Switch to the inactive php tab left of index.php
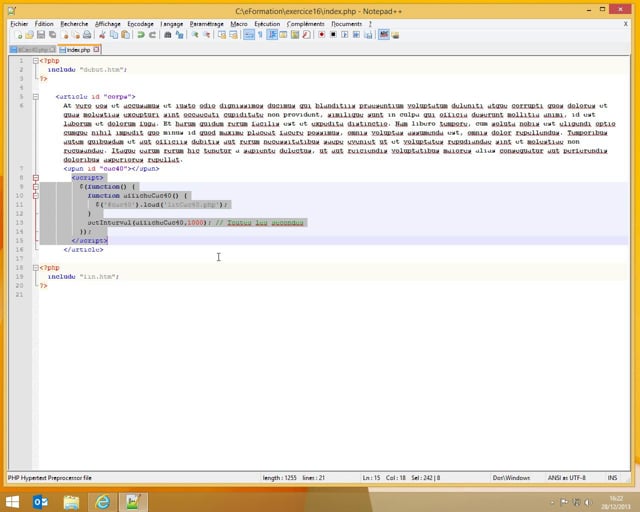This screenshot has width=640, height=512. pyautogui.click(x=33, y=50)
